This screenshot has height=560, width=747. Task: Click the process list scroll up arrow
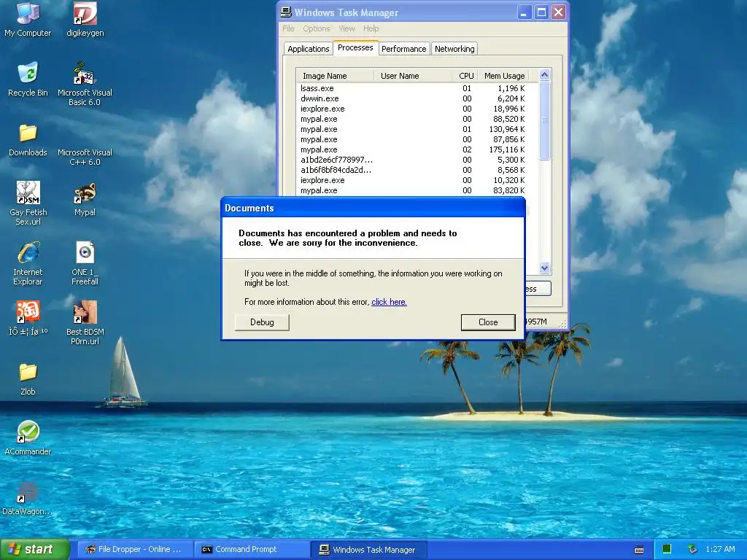pos(544,75)
